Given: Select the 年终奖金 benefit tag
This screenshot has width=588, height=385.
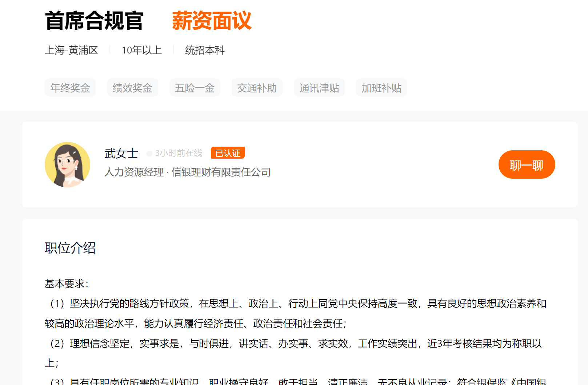Looking at the screenshot, I should pos(70,88).
